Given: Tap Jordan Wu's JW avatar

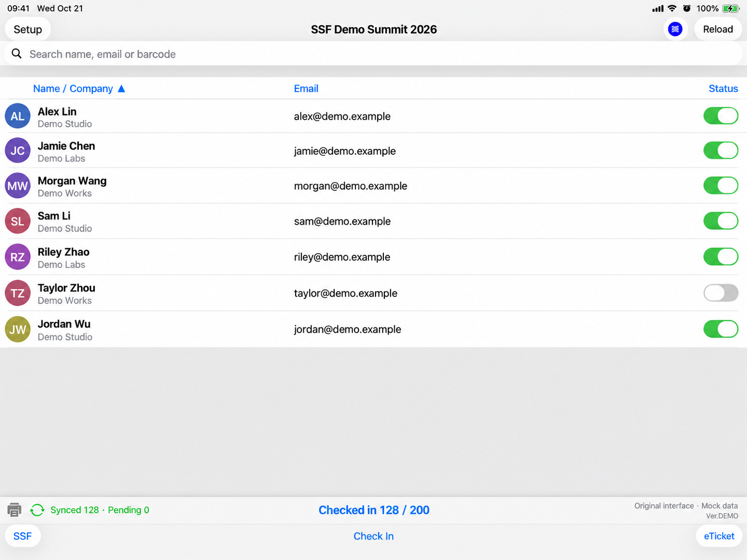Looking at the screenshot, I should [18, 329].
